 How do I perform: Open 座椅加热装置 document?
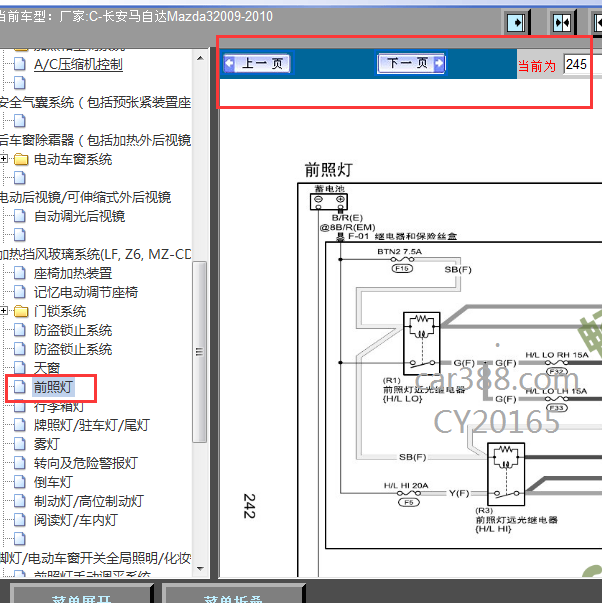pyautogui.click(x=73, y=273)
